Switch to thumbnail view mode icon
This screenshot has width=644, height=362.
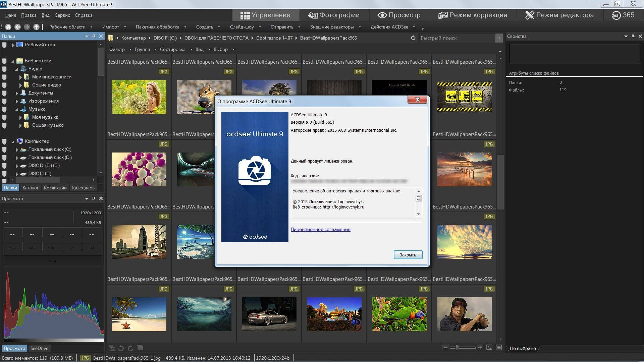(489, 348)
